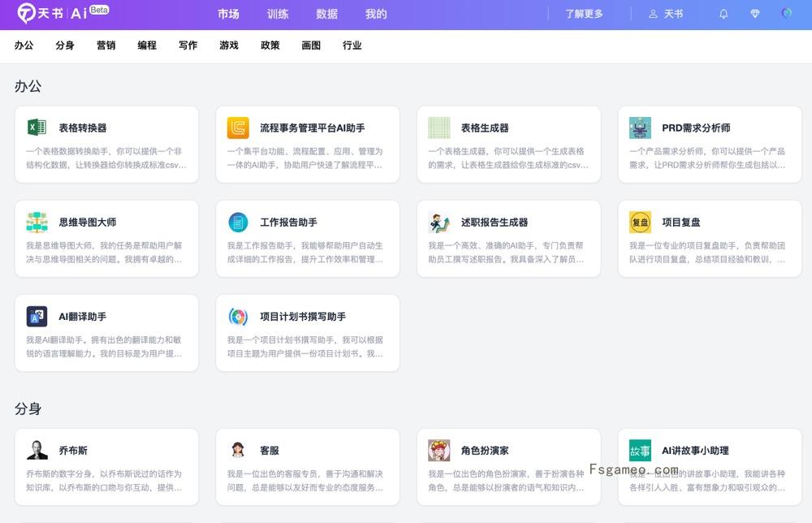Switch to the 训练 top navigation tab
This screenshot has width=812, height=523.
(278, 14)
